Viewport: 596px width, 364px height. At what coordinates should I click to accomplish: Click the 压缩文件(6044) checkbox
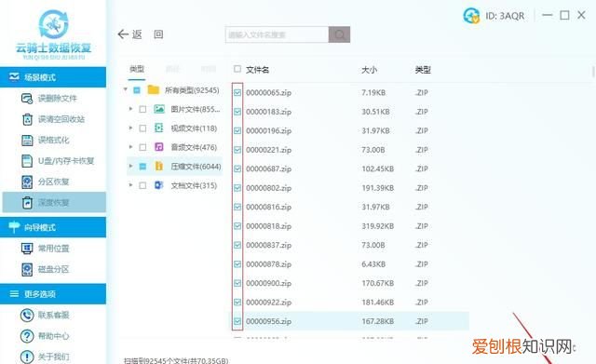(142, 167)
